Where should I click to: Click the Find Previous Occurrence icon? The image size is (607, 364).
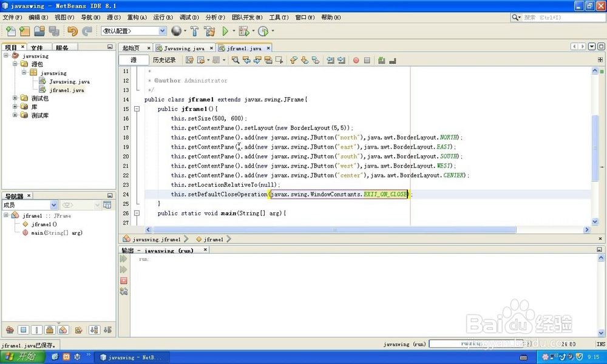[246, 60]
